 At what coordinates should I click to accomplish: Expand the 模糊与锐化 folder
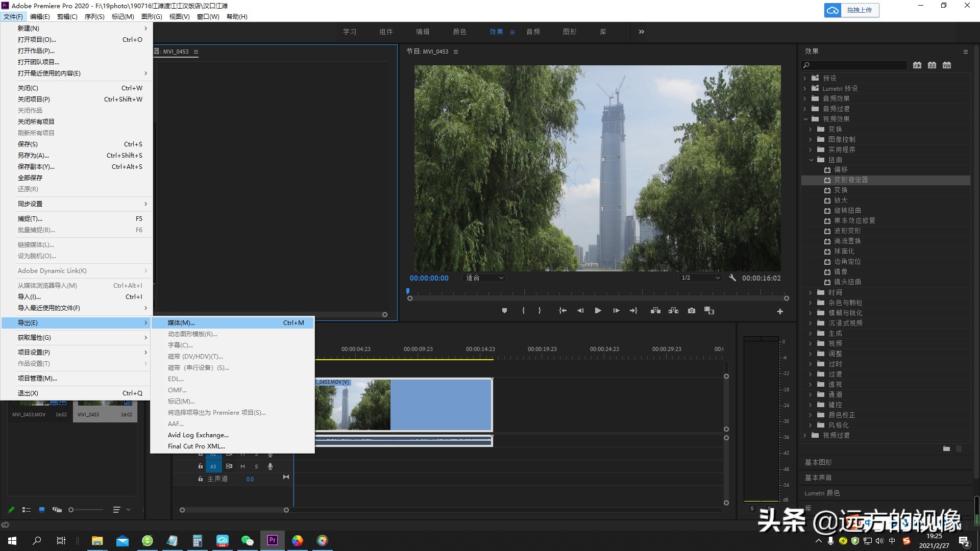811,313
